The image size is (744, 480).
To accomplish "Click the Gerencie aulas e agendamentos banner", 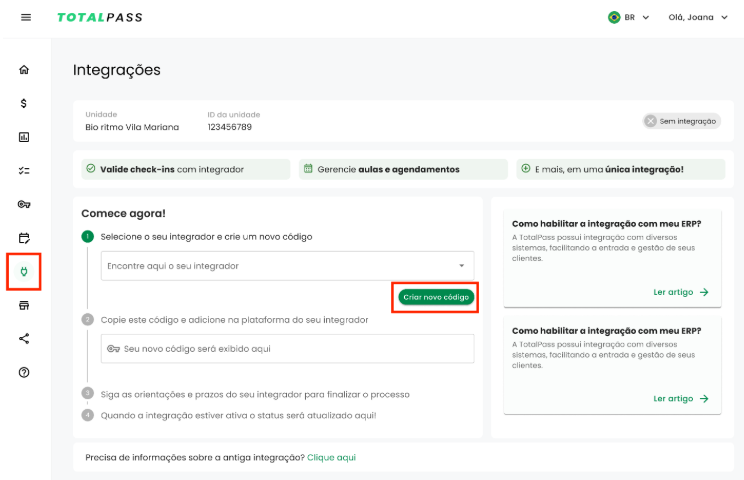I will [x=403, y=169].
